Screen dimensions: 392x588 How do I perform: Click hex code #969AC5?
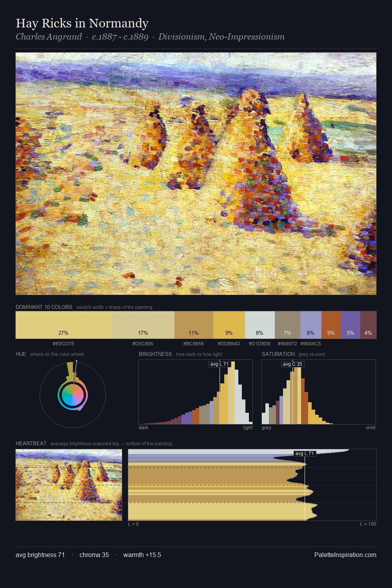click(x=311, y=344)
